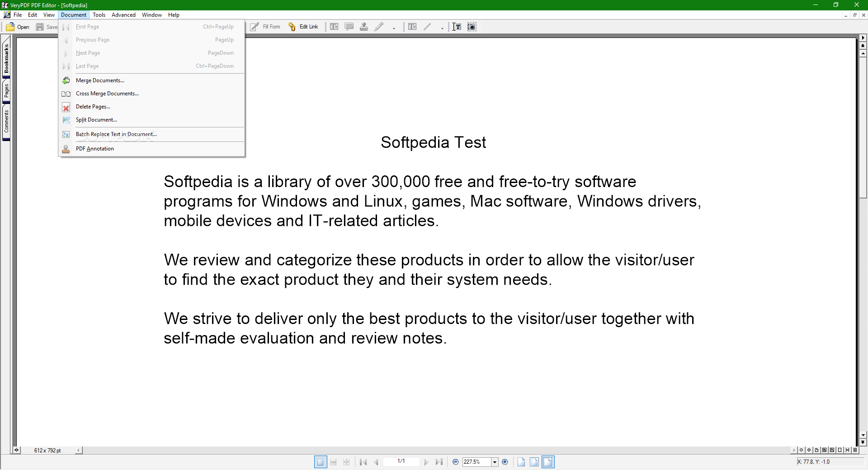Screen dimensions: 868x470
Task: Open the Tools menu
Action: coord(99,15)
